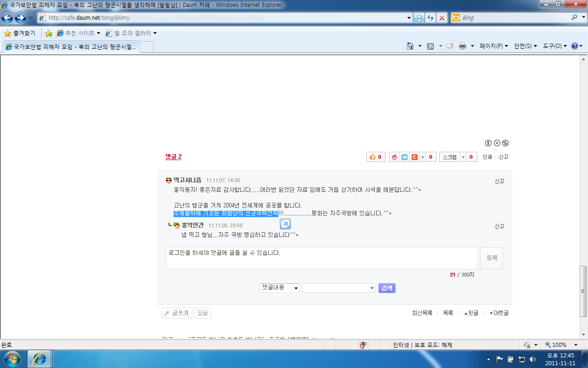Open the 도구(O) menu
The height and width of the screenshot is (368, 588).
click(555, 46)
